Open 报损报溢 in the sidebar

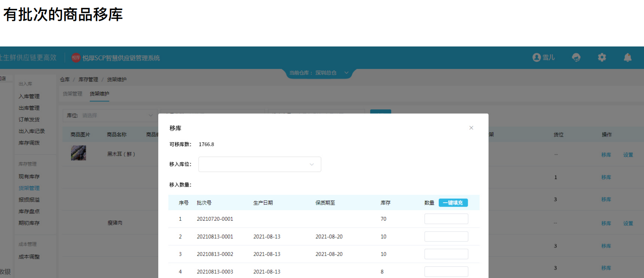[x=29, y=200]
